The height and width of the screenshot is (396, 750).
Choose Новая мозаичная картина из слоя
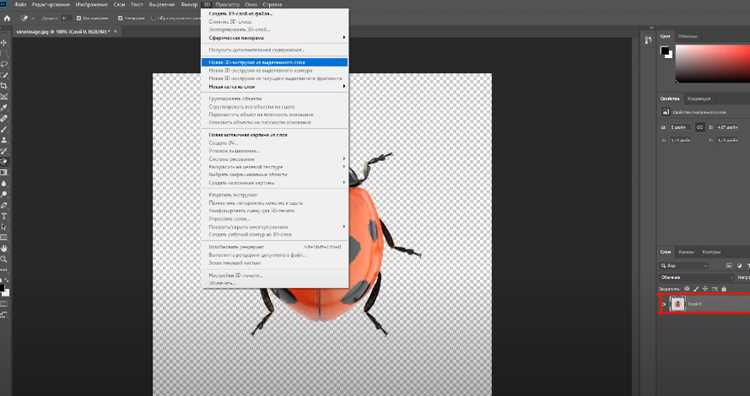click(x=276, y=135)
